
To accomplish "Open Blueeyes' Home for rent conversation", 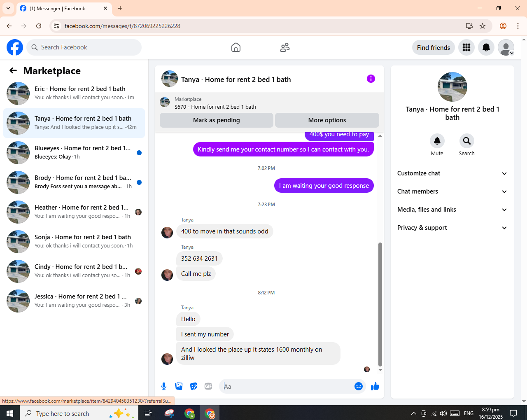I will [74, 153].
